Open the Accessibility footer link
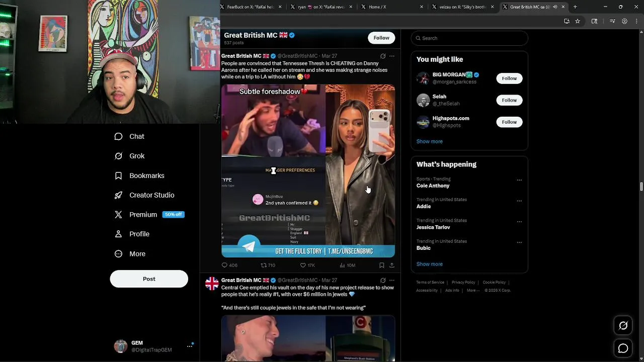 pyautogui.click(x=427, y=290)
